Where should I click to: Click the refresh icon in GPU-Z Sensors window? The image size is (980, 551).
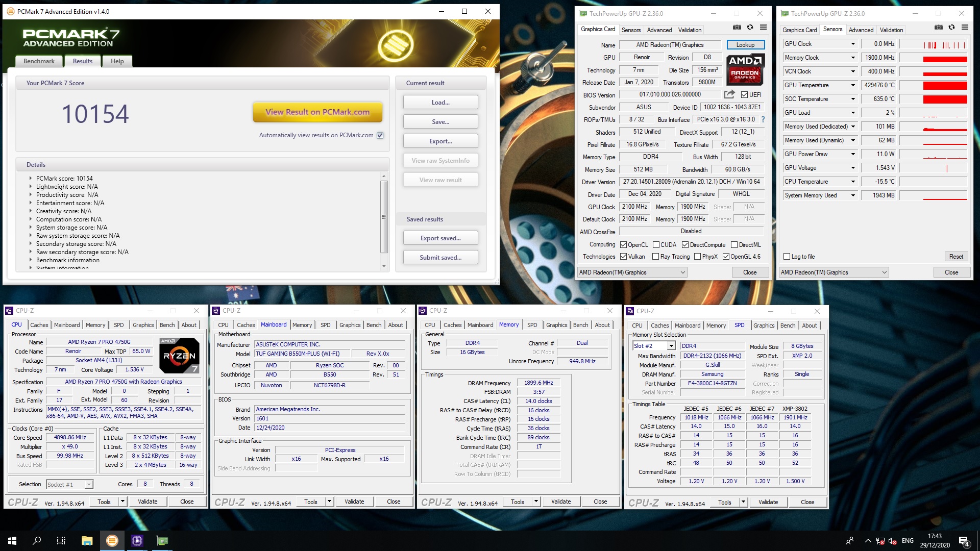951,28
